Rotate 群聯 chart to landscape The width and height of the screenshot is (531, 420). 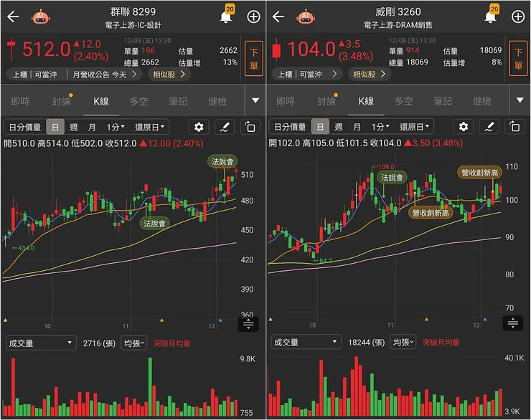pyautogui.click(x=250, y=127)
